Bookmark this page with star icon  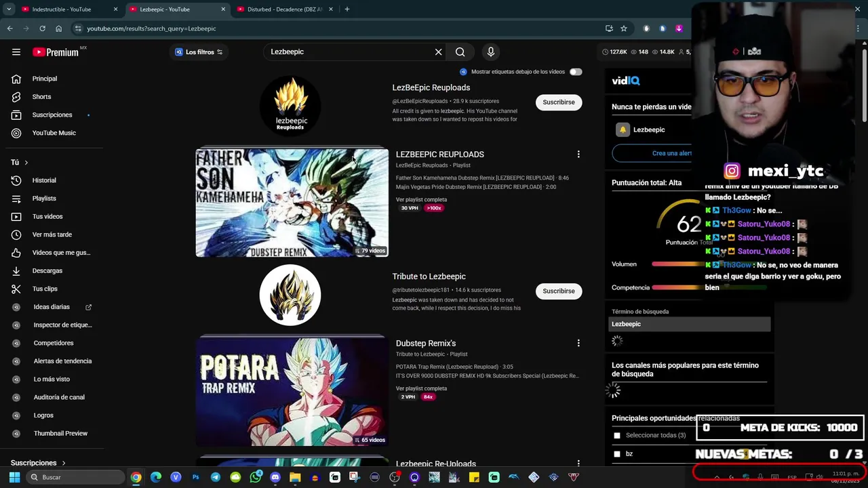(624, 28)
